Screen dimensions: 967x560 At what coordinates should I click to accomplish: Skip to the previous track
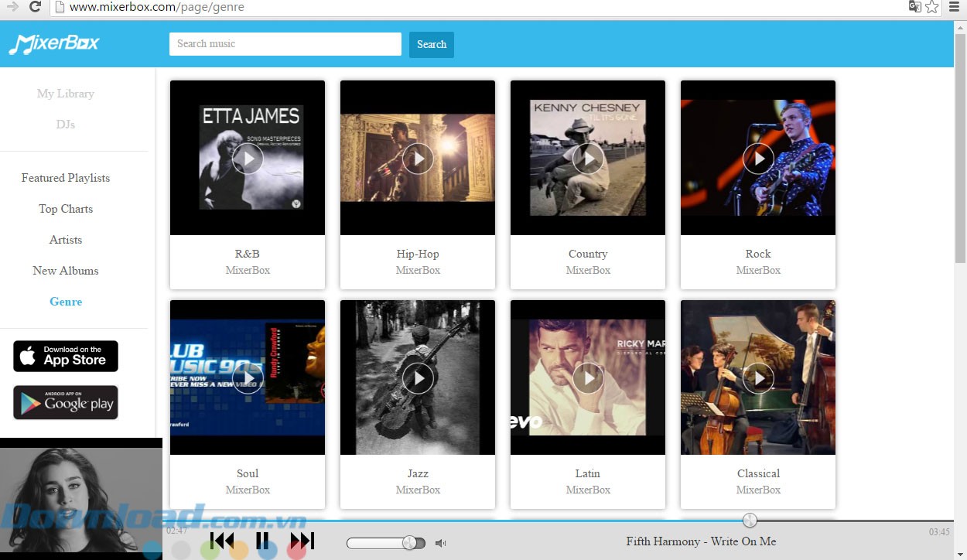[x=222, y=541]
